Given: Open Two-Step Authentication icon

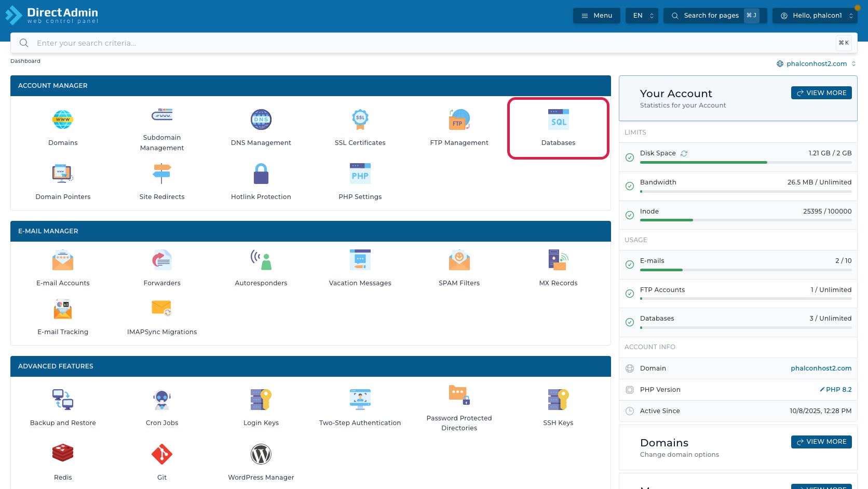Looking at the screenshot, I should tap(360, 400).
